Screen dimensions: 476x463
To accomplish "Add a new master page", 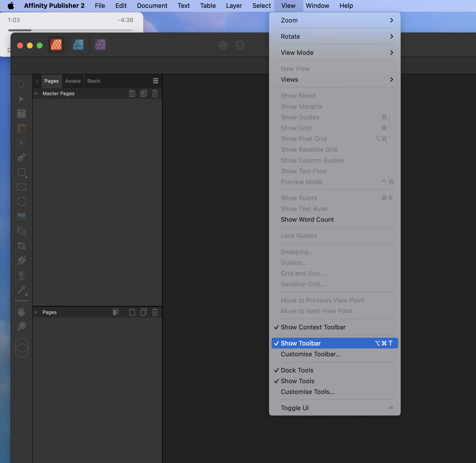I will (x=132, y=93).
